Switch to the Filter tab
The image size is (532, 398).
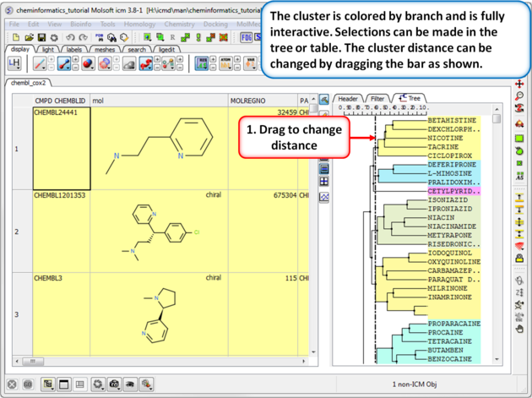point(377,99)
